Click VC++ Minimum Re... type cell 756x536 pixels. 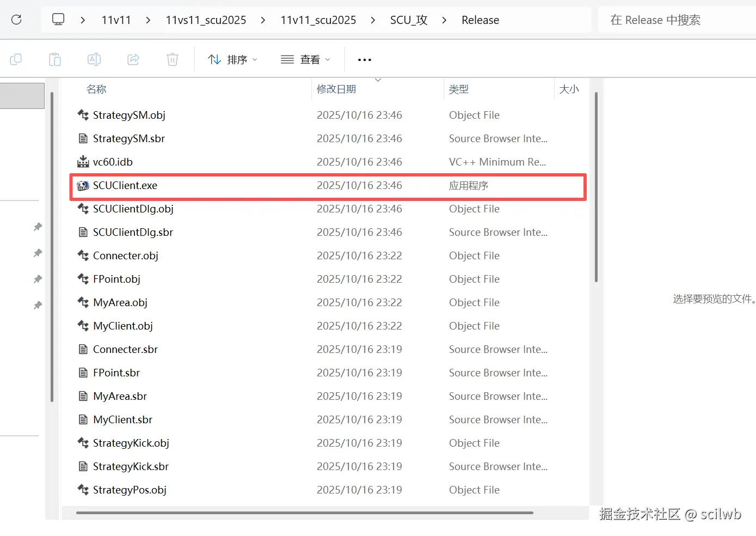coord(497,162)
